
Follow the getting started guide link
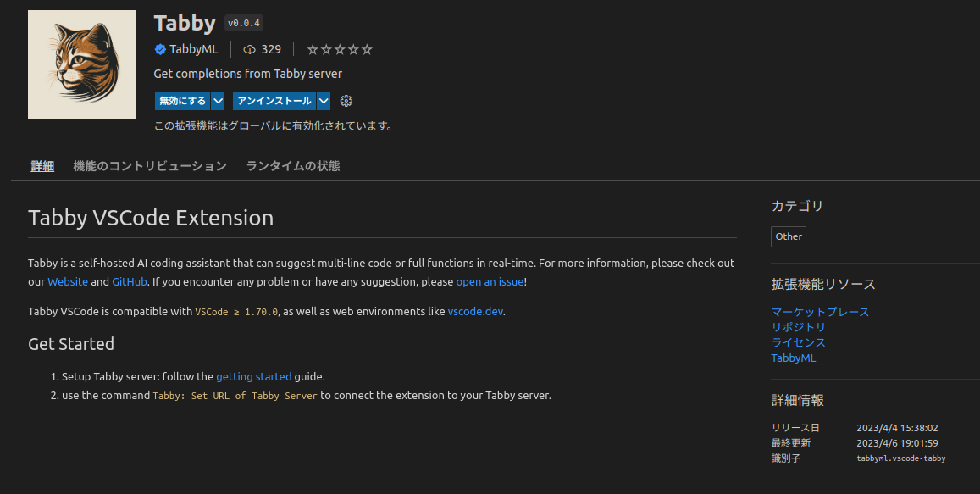point(253,376)
